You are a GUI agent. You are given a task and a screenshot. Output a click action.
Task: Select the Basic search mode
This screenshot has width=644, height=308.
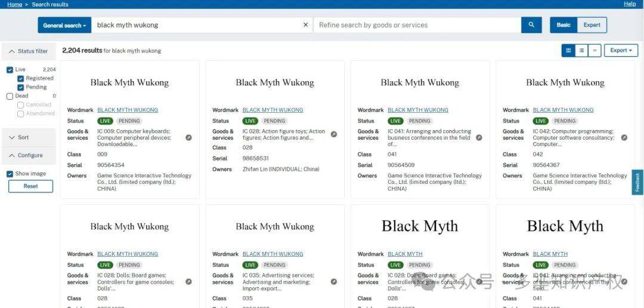point(563,25)
